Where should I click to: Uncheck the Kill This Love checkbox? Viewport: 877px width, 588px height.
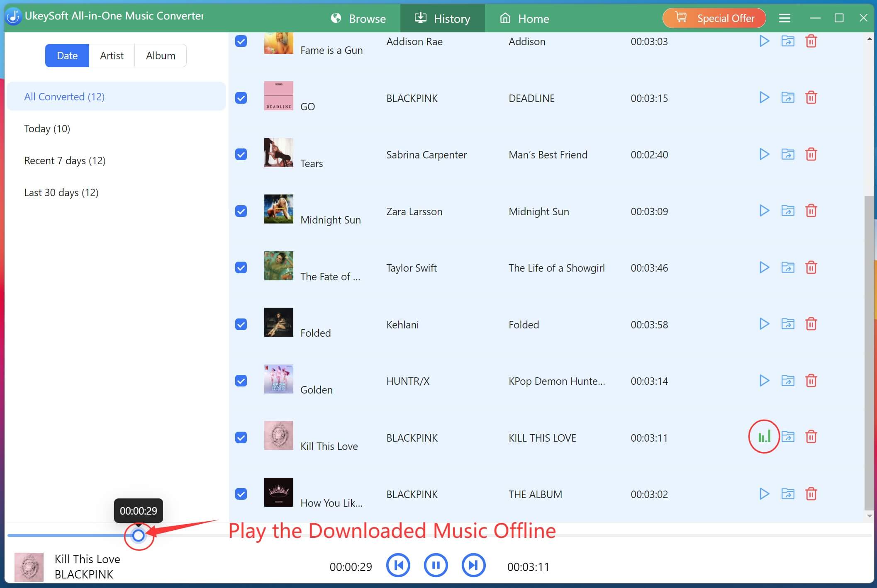pyautogui.click(x=241, y=437)
